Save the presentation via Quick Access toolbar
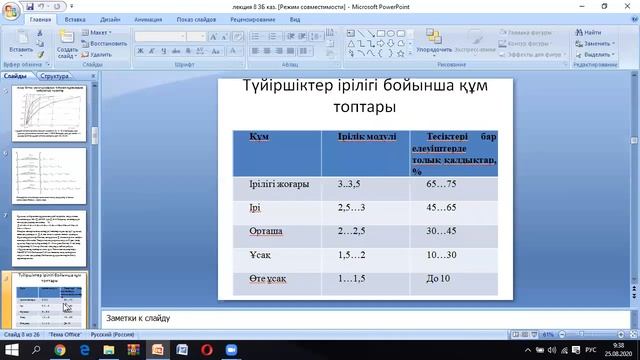Viewport: 640px width, 360px height. (30, 7)
